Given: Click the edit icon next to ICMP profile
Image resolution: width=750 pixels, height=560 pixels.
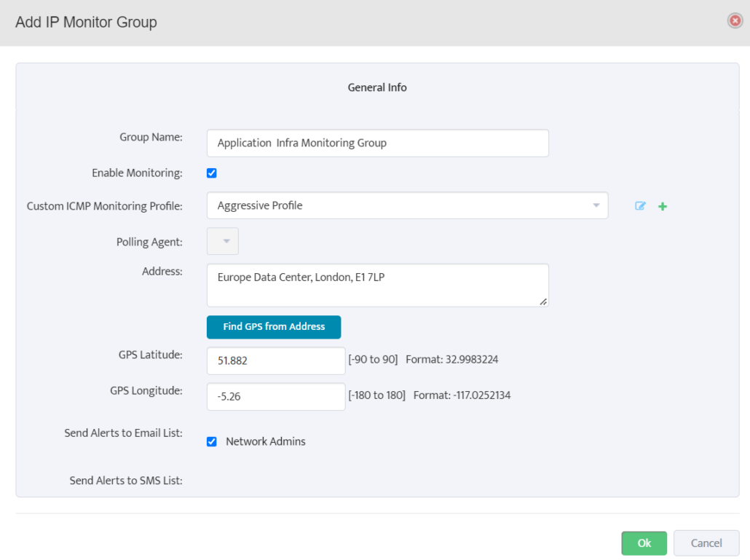Looking at the screenshot, I should click(x=639, y=206).
